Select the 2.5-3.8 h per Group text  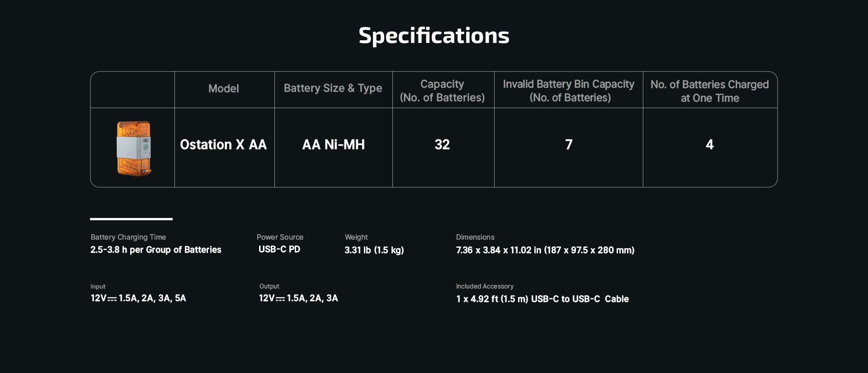(156, 250)
